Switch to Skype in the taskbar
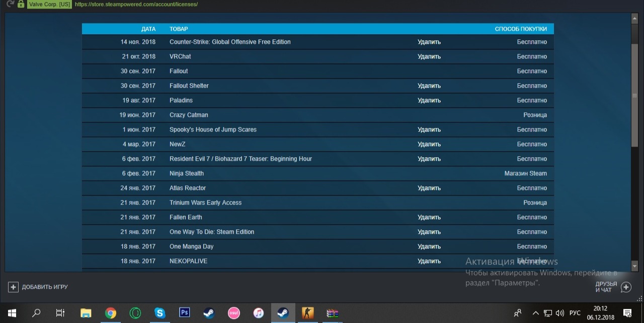Screen dimensions: 644x323 [160, 313]
